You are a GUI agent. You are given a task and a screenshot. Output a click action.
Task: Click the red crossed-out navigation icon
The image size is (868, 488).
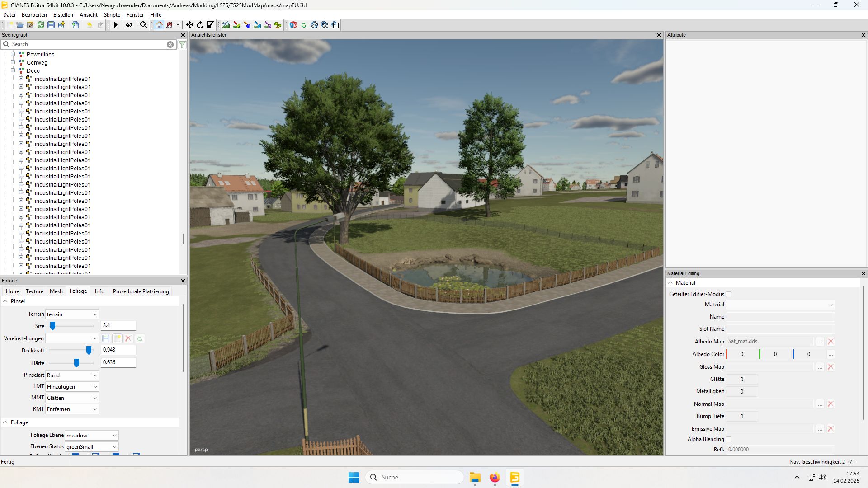pyautogui.click(x=170, y=25)
